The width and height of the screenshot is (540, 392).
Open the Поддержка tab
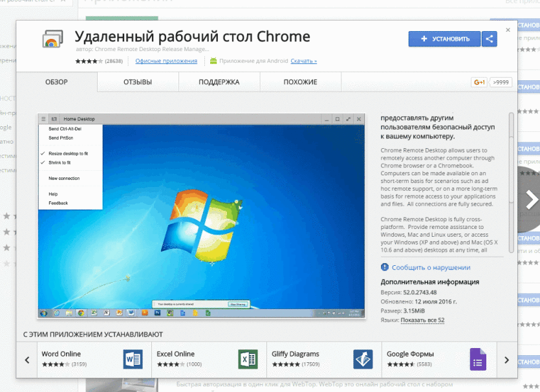click(219, 82)
